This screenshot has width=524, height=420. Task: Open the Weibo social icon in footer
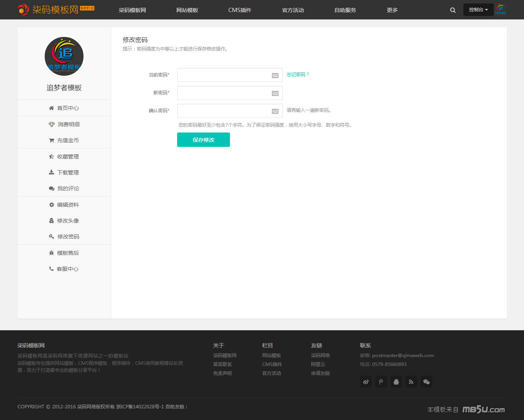(366, 382)
